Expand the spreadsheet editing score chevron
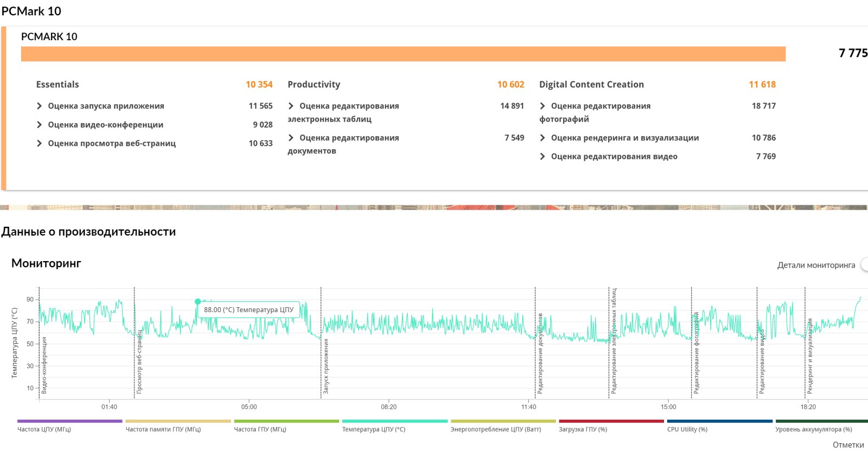 pos(291,106)
